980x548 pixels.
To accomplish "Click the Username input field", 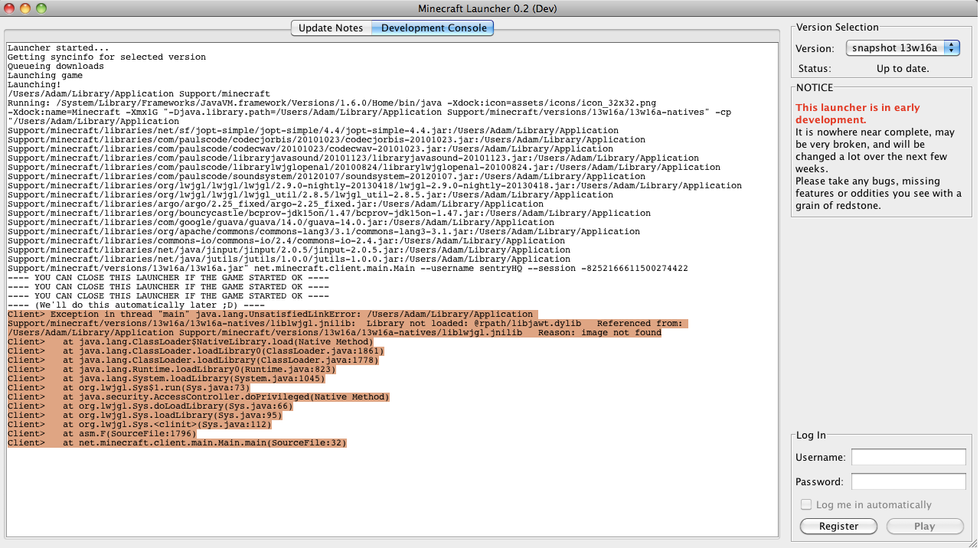I will point(909,457).
